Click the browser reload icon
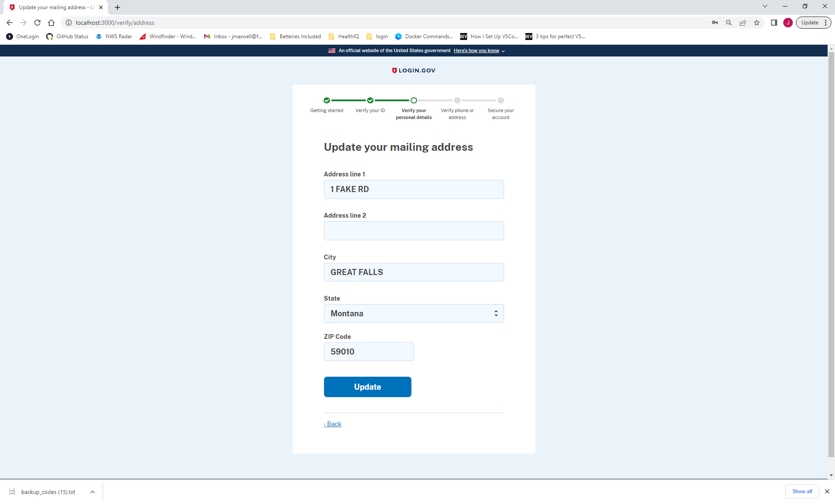 (x=37, y=23)
